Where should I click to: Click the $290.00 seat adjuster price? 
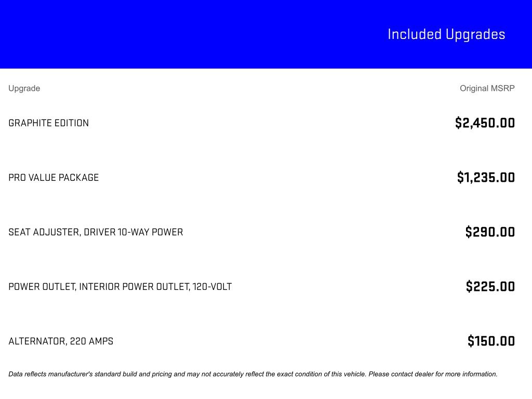[x=490, y=232]
